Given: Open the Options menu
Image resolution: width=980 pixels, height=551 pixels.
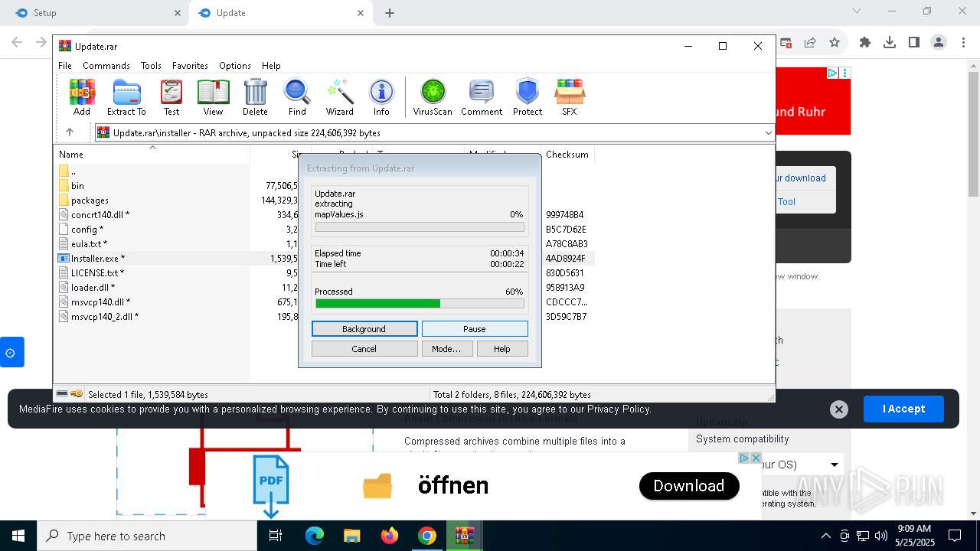Looking at the screenshot, I should [235, 66].
